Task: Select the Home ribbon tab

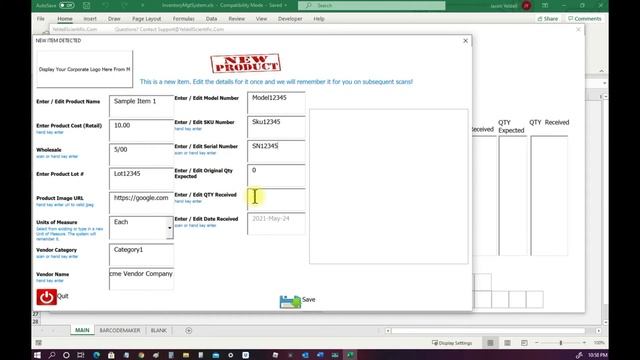Action: [x=65, y=19]
